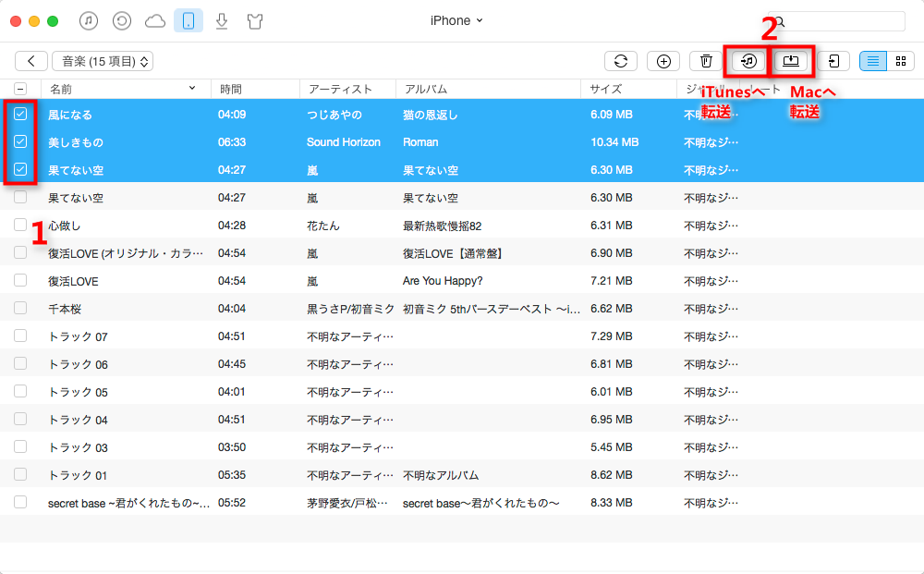The height and width of the screenshot is (574, 924).
Task: Click the トラック 01 song name
Action: [78, 475]
